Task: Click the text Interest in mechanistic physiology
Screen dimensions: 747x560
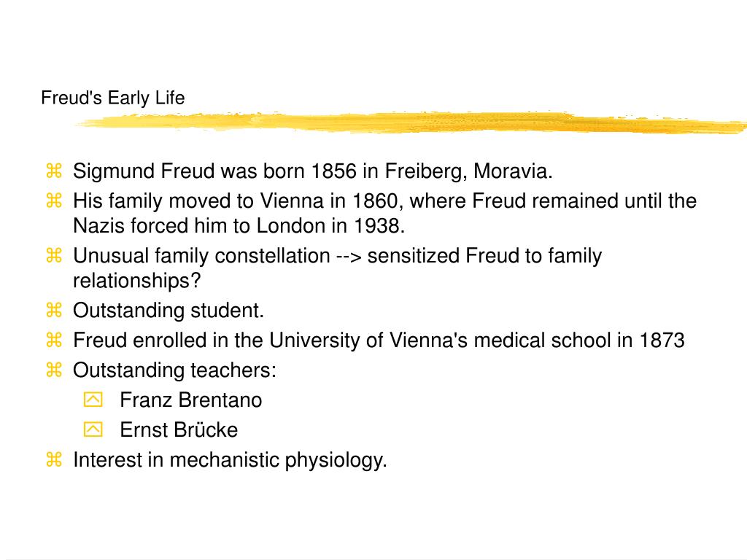Action: coord(230,461)
